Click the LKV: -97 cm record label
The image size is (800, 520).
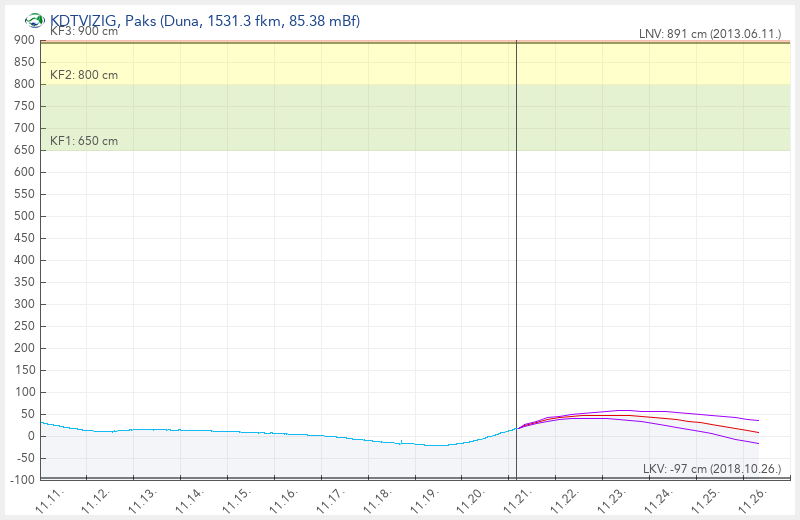click(x=714, y=469)
